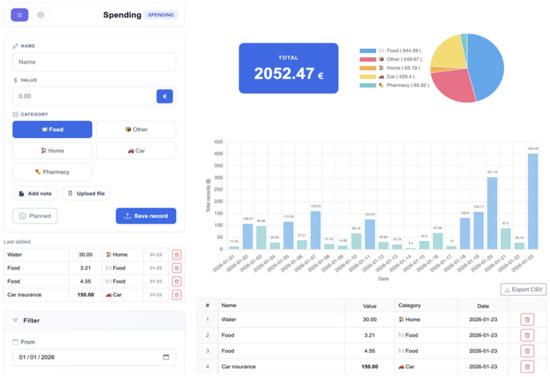Sort records by Value column header
The width and height of the screenshot is (550, 377).
point(369,306)
